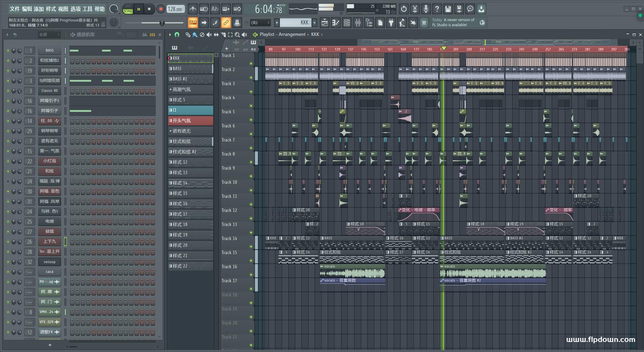The width and height of the screenshot is (644, 352).
Task: Open the channel rack options arrow menu
Action: coord(7,35)
